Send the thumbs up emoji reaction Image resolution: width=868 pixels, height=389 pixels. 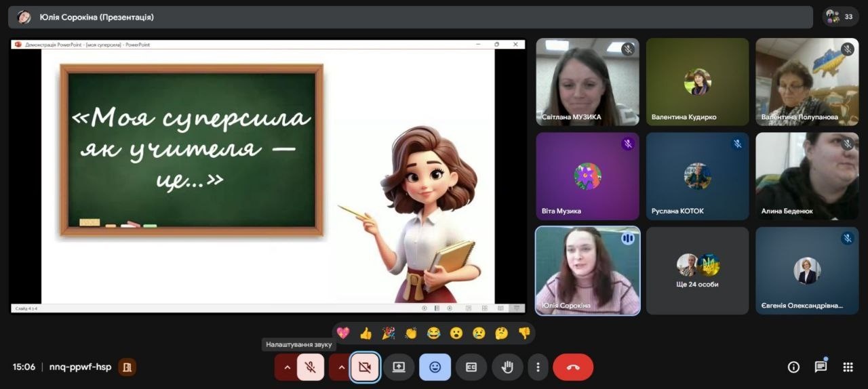coord(366,333)
